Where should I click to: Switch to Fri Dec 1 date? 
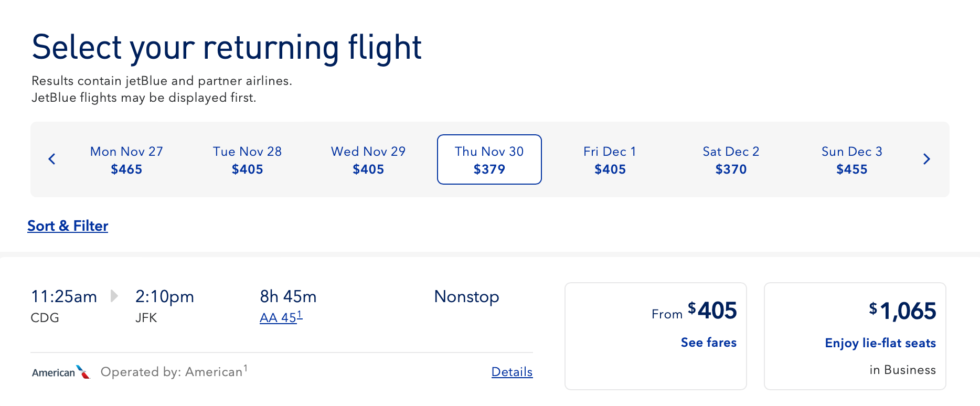[610, 159]
